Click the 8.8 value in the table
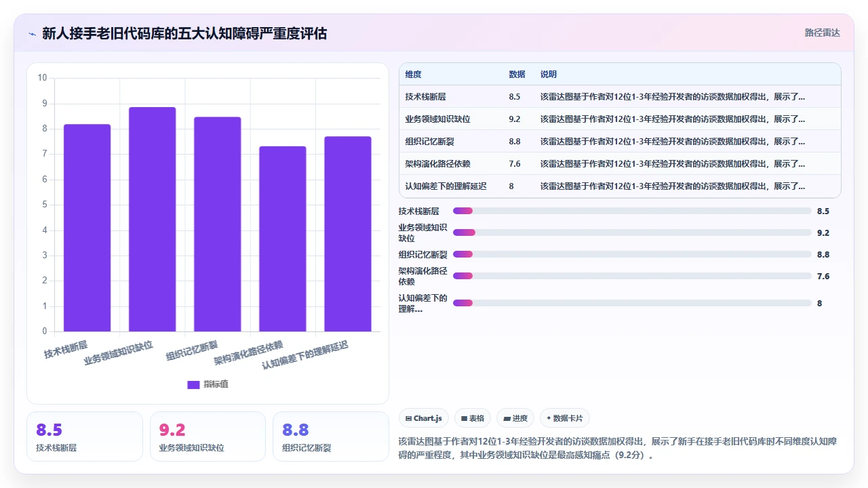 point(515,142)
